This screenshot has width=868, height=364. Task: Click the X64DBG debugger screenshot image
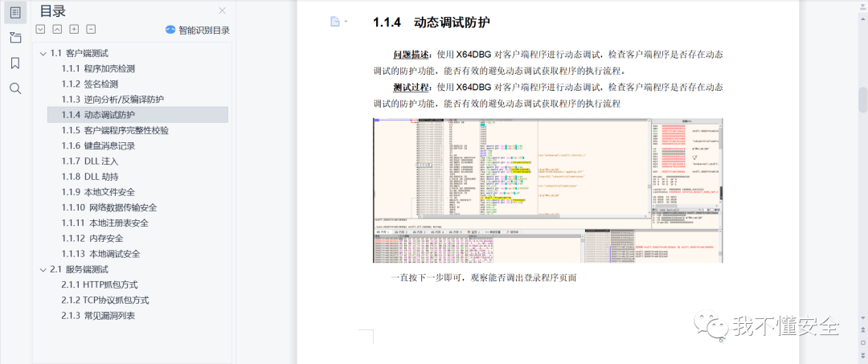(548, 190)
